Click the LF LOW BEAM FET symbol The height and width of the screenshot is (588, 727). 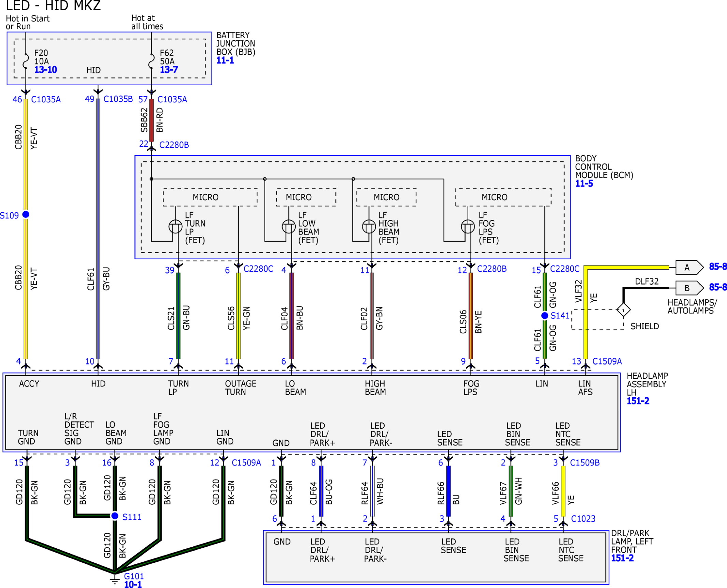(289, 227)
